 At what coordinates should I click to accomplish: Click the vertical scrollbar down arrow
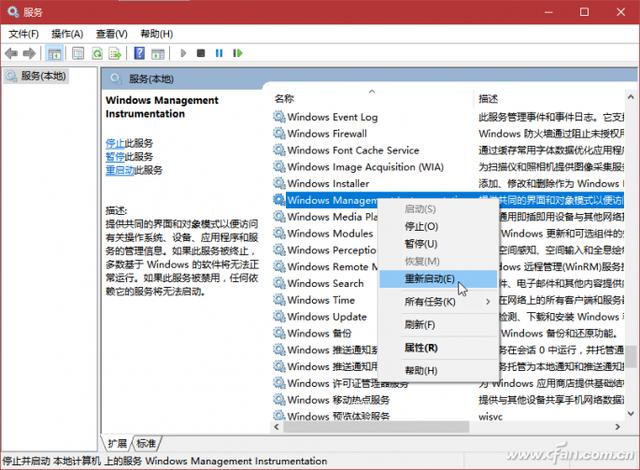(631, 413)
